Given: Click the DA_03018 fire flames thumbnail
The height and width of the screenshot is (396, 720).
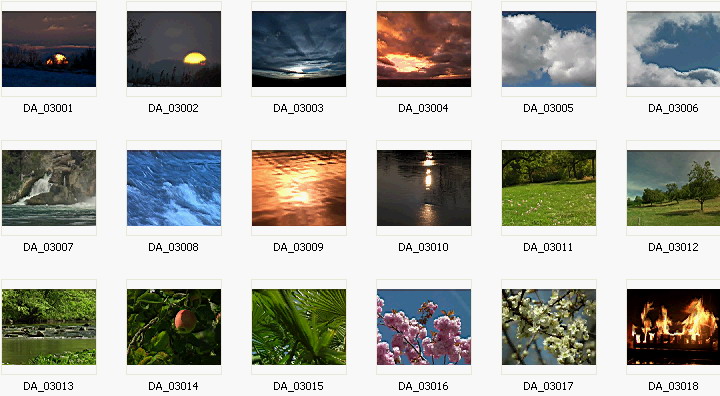Looking at the screenshot, I should tap(673, 327).
